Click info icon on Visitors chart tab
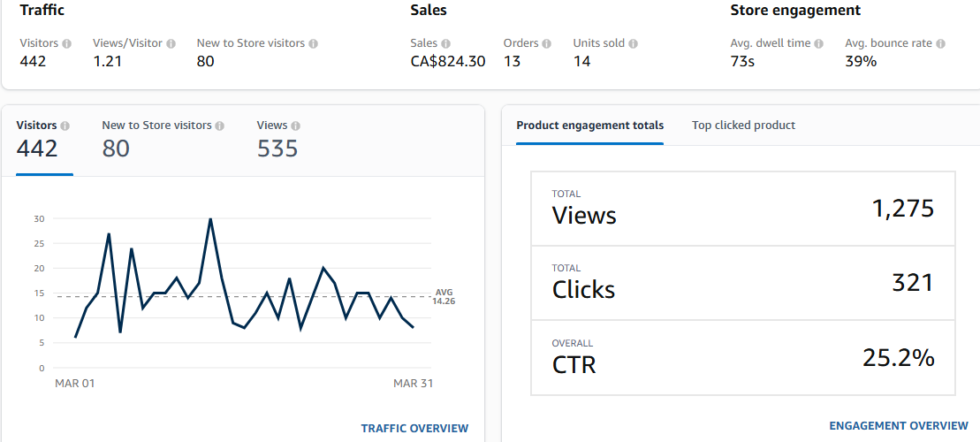 coord(65,126)
